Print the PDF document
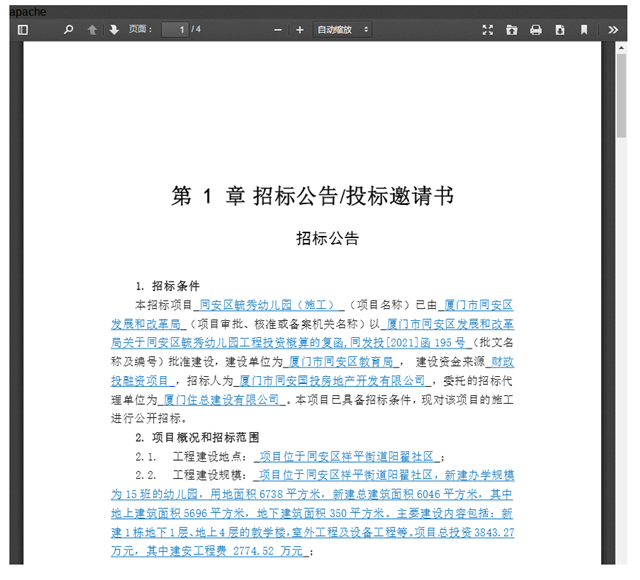The image size is (640, 580). coord(536,30)
